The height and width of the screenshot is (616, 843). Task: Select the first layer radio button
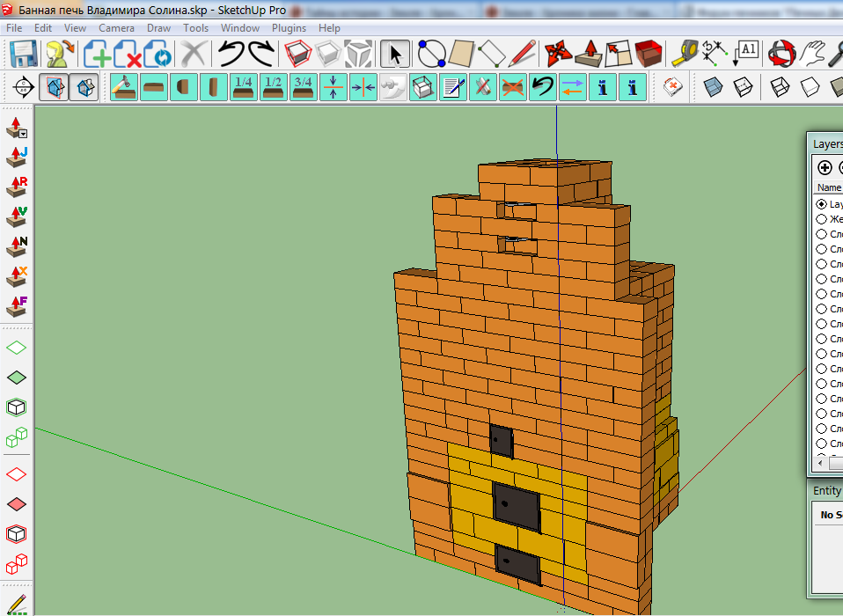[x=822, y=204]
